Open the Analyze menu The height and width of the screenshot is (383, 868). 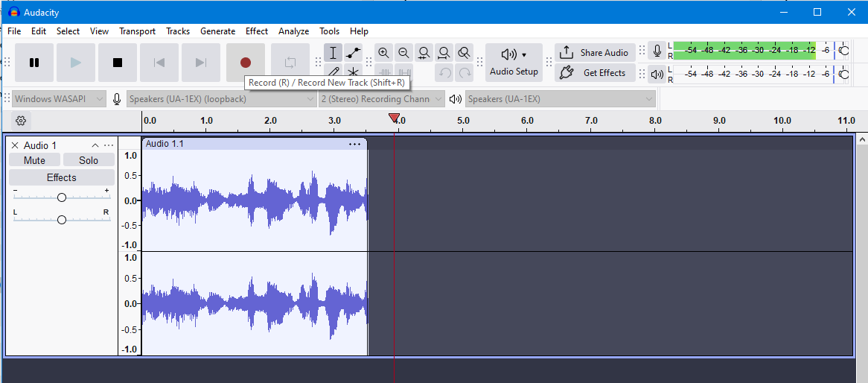pyautogui.click(x=294, y=31)
